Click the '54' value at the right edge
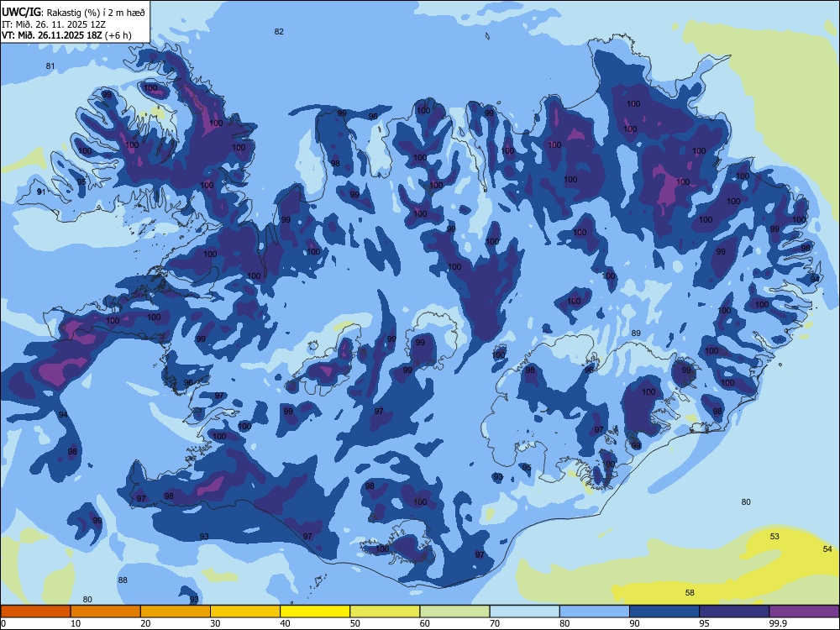 tap(827, 549)
